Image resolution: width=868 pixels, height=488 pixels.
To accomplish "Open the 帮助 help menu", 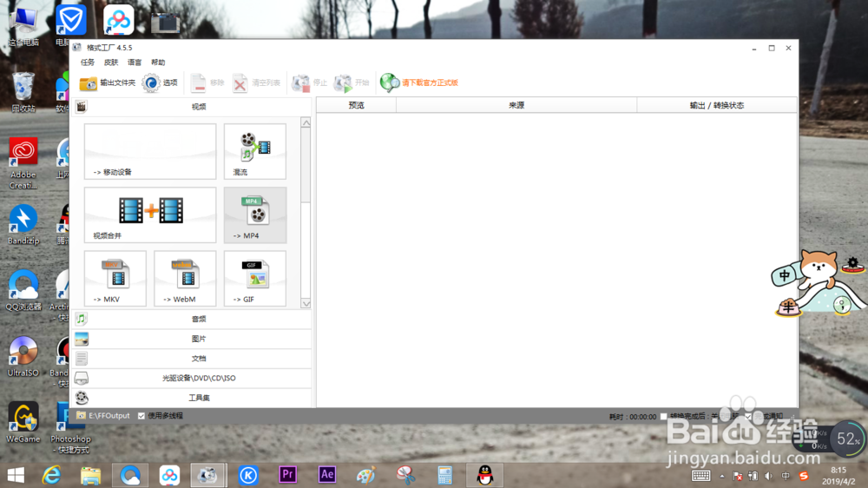I will point(158,62).
